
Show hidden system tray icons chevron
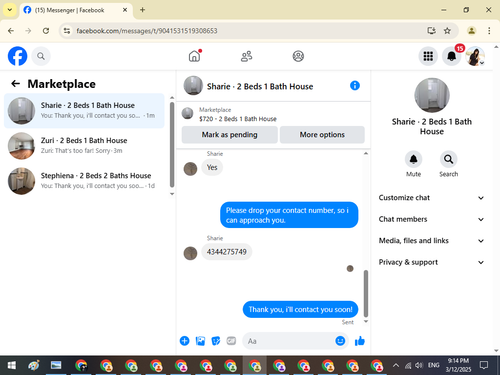pos(396,365)
